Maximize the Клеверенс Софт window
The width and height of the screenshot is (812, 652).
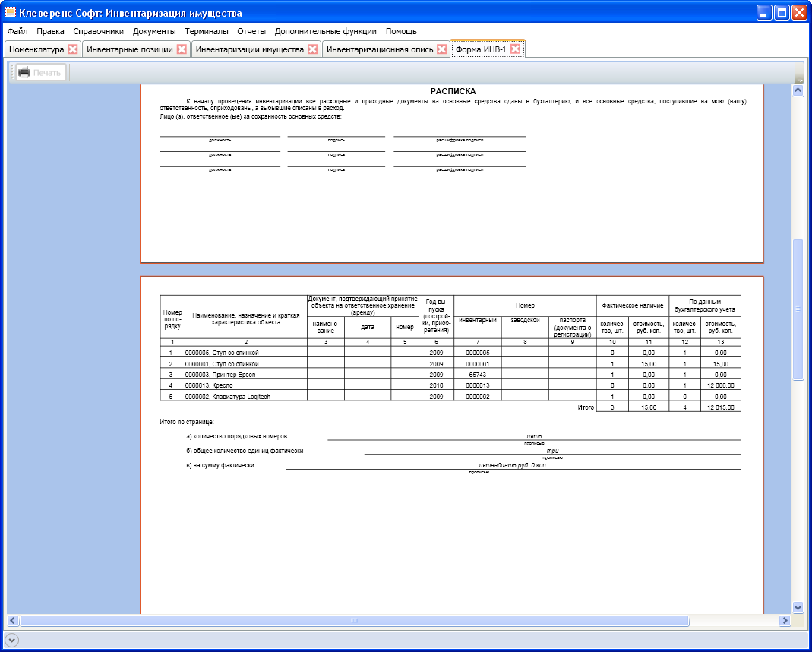[x=782, y=12]
